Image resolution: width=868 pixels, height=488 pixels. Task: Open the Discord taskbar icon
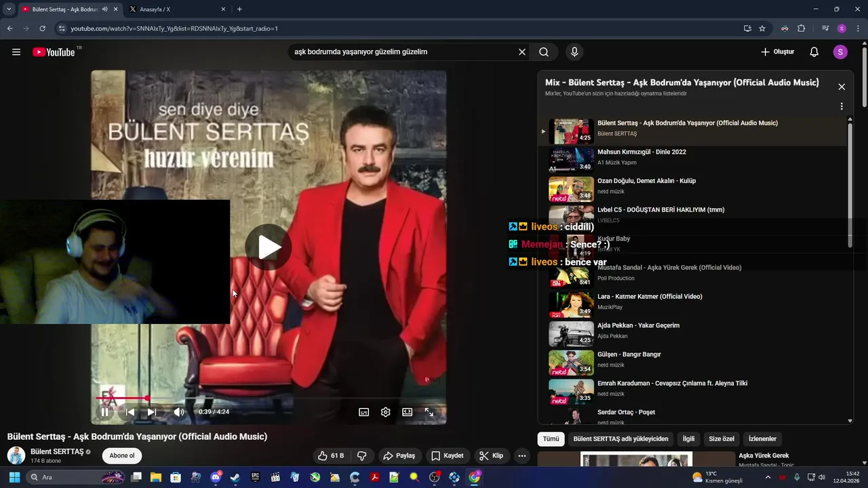coord(216,477)
